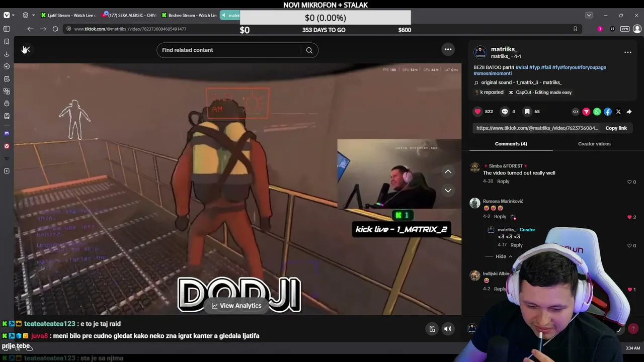Like the creator's <3 <3 <3 reply
Image resolution: width=644 pixels, height=362 pixels.
629,246
